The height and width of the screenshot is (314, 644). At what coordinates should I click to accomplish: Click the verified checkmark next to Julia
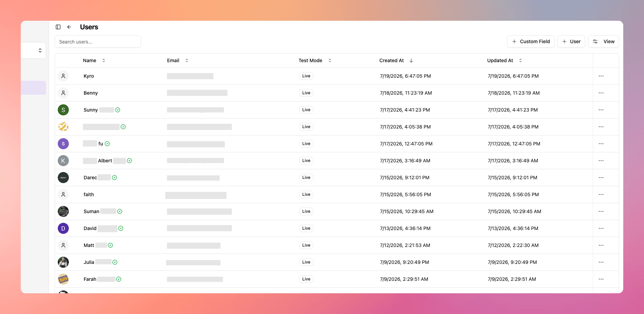coord(115,262)
